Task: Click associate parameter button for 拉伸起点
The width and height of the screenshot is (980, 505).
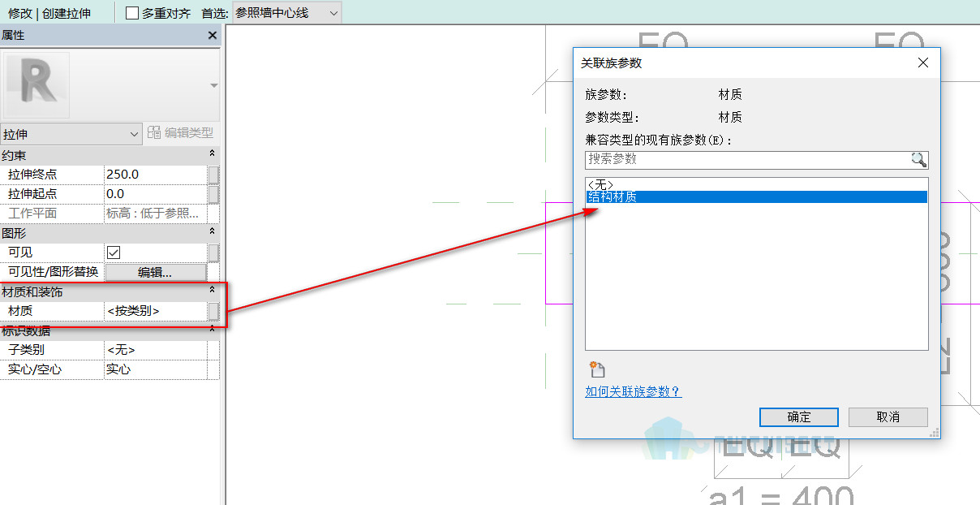Action: (213, 194)
